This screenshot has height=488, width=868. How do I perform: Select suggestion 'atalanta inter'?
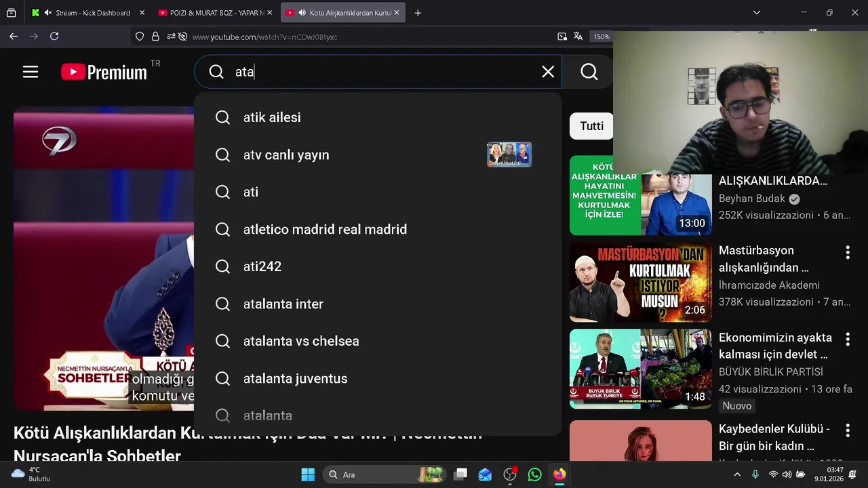(x=378, y=304)
